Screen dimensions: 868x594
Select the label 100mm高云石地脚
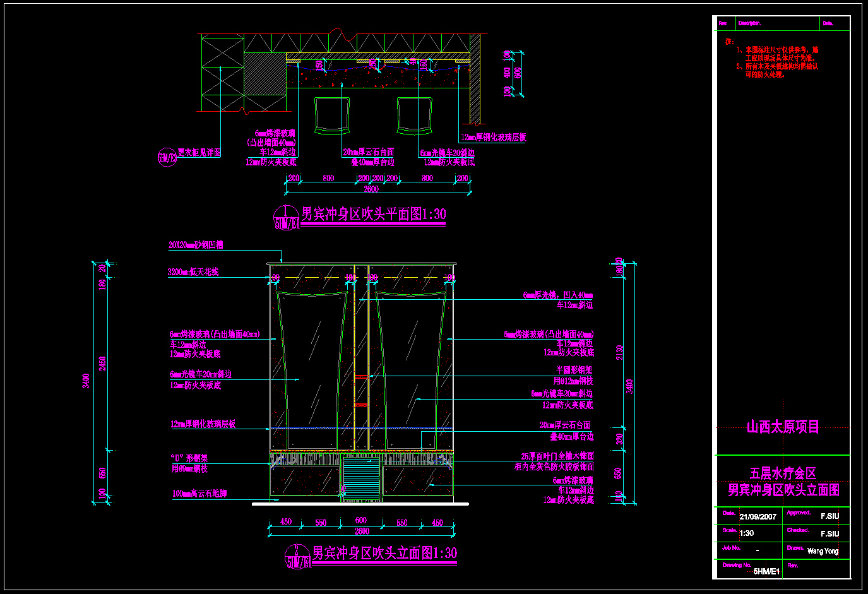click(x=199, y=494)
